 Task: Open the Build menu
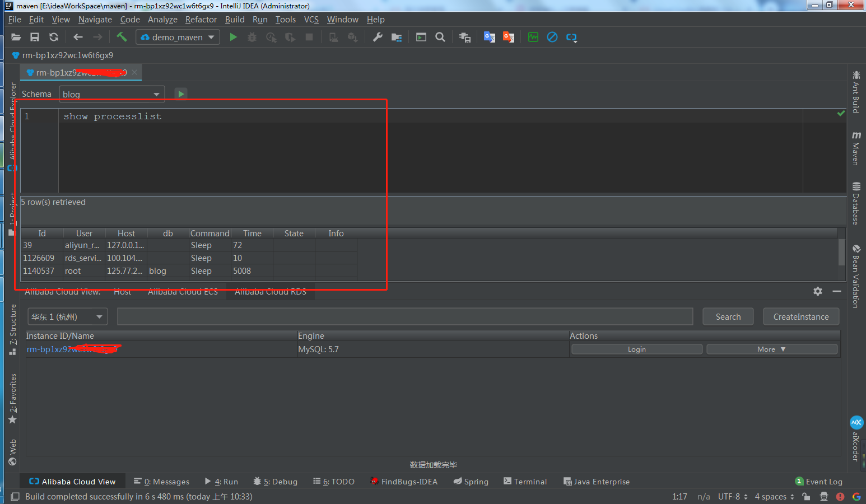(x=235, y=20)
